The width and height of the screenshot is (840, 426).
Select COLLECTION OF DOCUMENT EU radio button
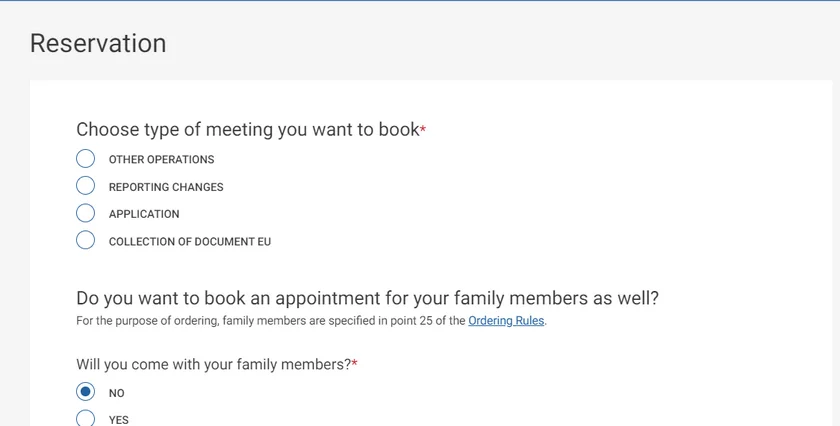point(86,240)
